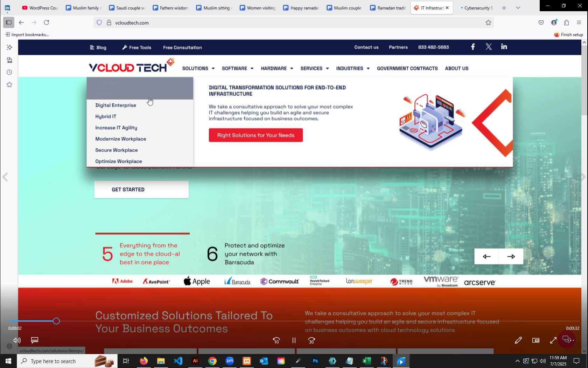Screen dimensions: 588x368
Task: Pause the video playback
Action: coord(294,340)
